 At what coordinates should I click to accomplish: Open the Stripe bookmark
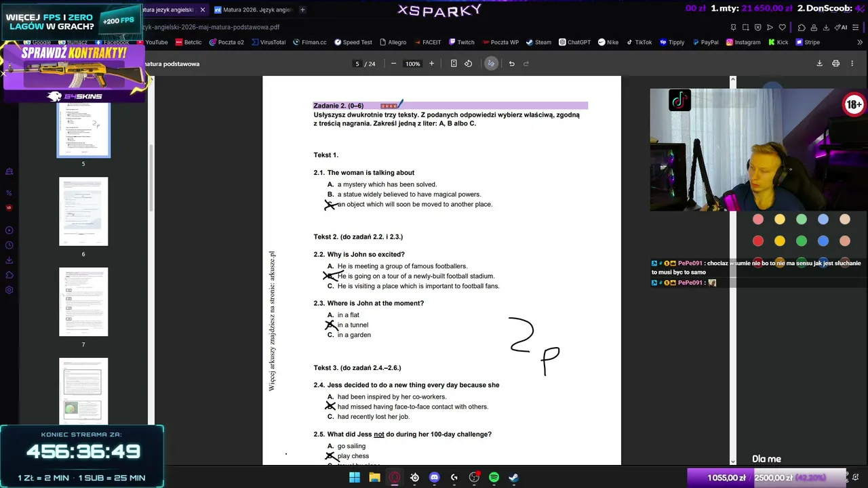coord(808,42)
